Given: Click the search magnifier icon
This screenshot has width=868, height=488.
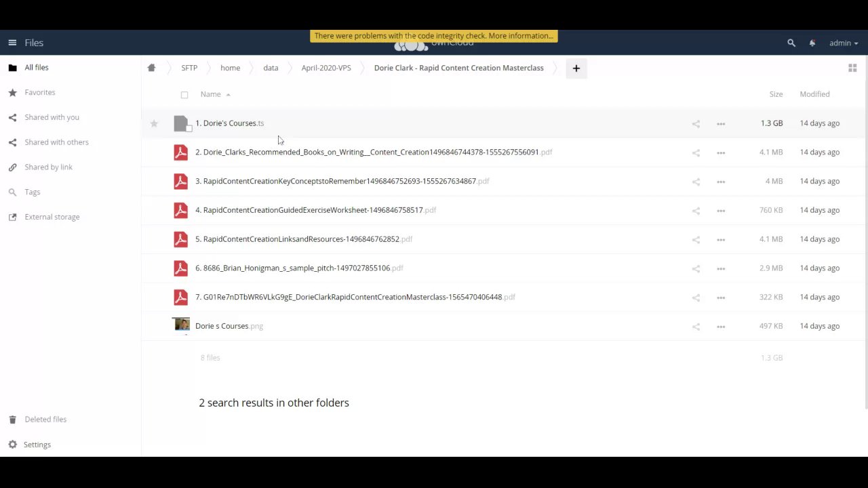Looking at the screenshot, I should tap(791, 43).
